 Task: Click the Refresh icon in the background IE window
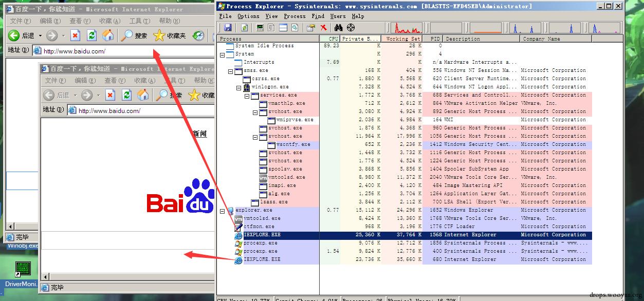coord(91,35)
